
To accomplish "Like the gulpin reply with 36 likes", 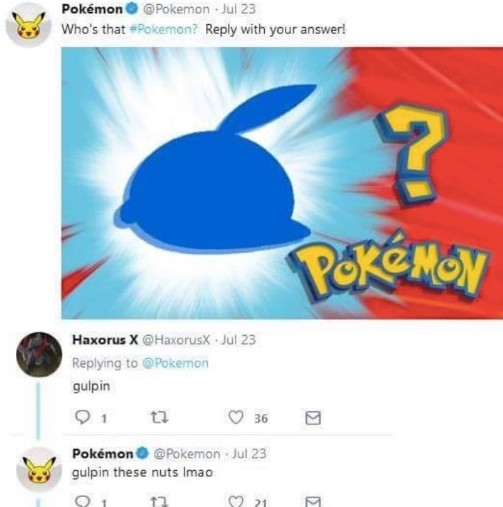I will coord(236,417).
